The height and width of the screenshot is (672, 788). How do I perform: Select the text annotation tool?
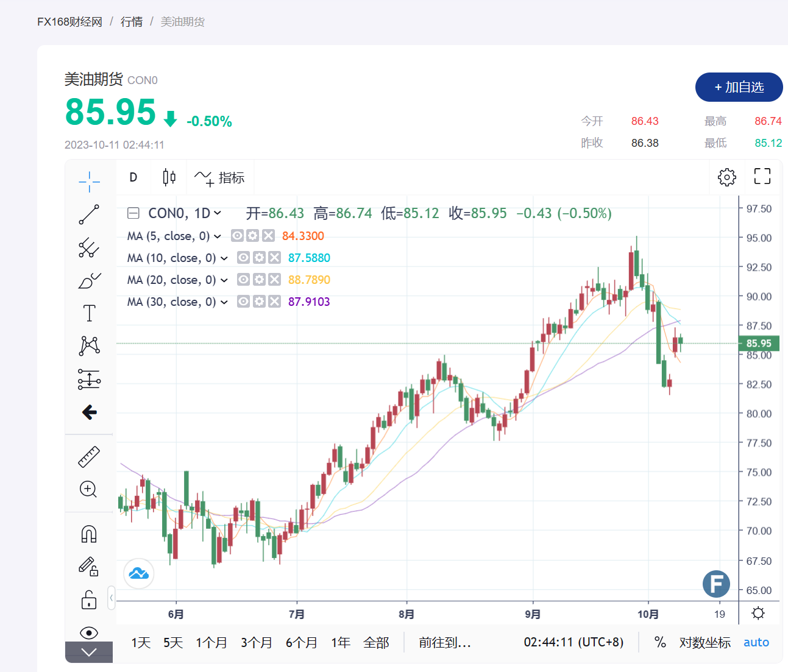click(89, 313)
